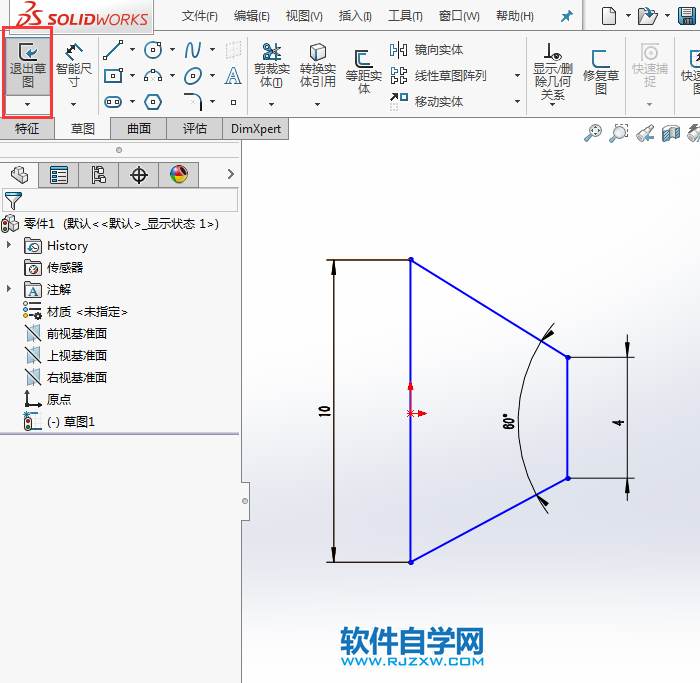Switch to the 评估 (Evaluate) tab
Image resolution: width=700 pixels, height=683 pixels.
point(195,129)
